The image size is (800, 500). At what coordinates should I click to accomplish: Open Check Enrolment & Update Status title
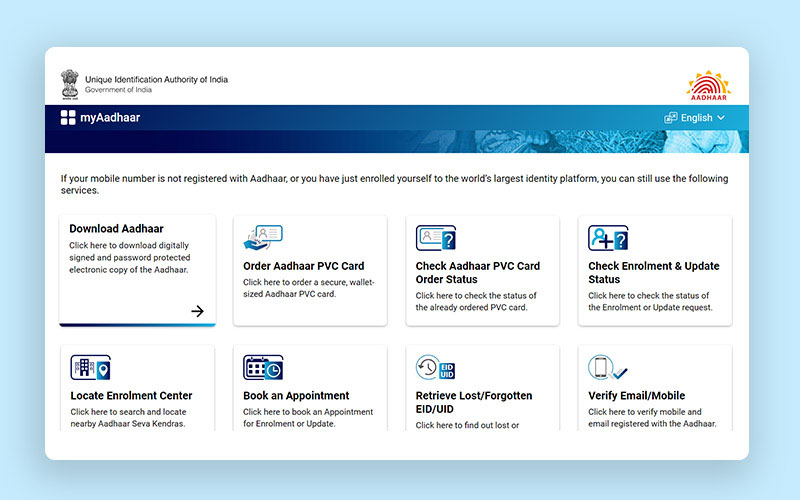click(x=653, y=273)
